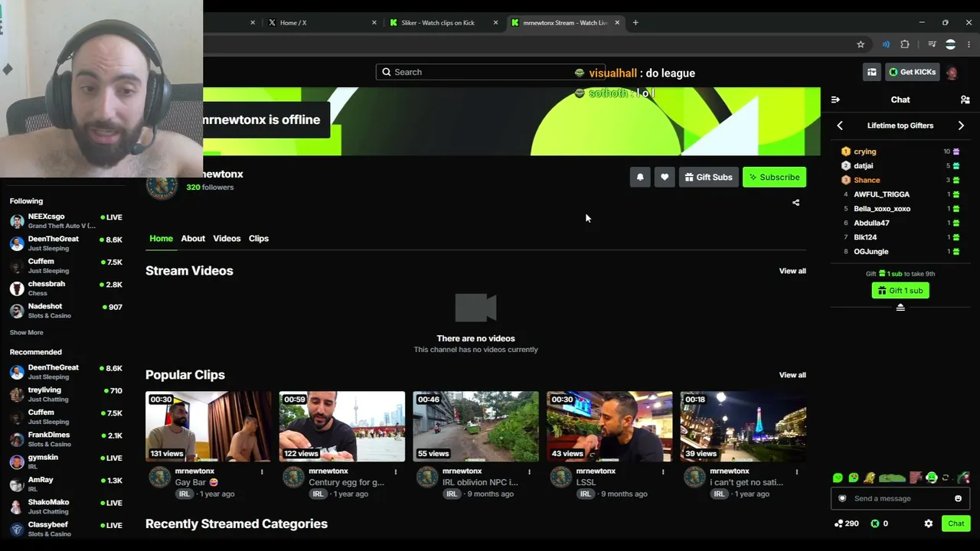
Task: Play the IRL oblivion NPC clip thumbnail
Action: pyautogui.click(x=475, y=426)
